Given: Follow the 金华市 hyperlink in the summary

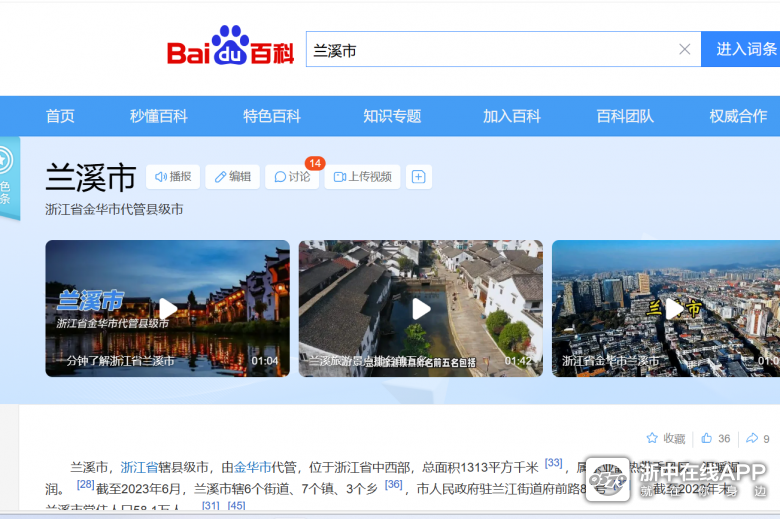Looking at the screenshot, I should 252,467.
